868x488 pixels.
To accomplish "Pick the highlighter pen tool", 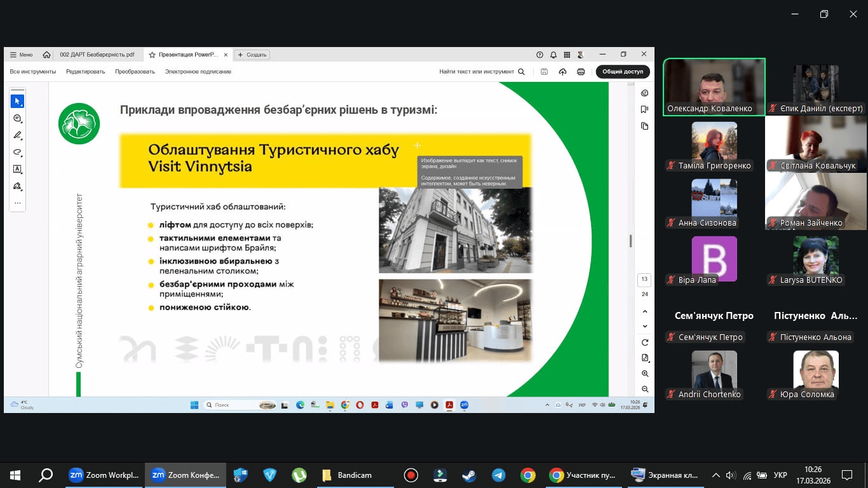I will (17, 135).
